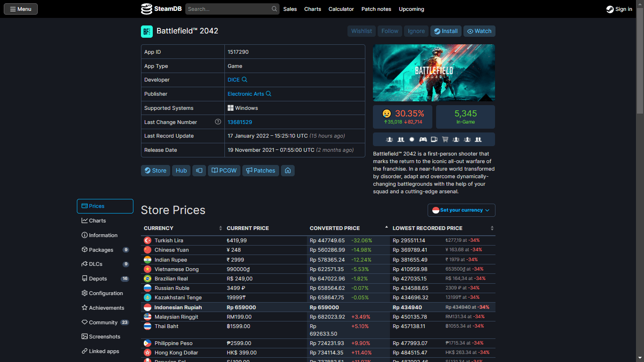
Task: Sort by the CURRENT PRICE column header
Action: pos(265,228)
